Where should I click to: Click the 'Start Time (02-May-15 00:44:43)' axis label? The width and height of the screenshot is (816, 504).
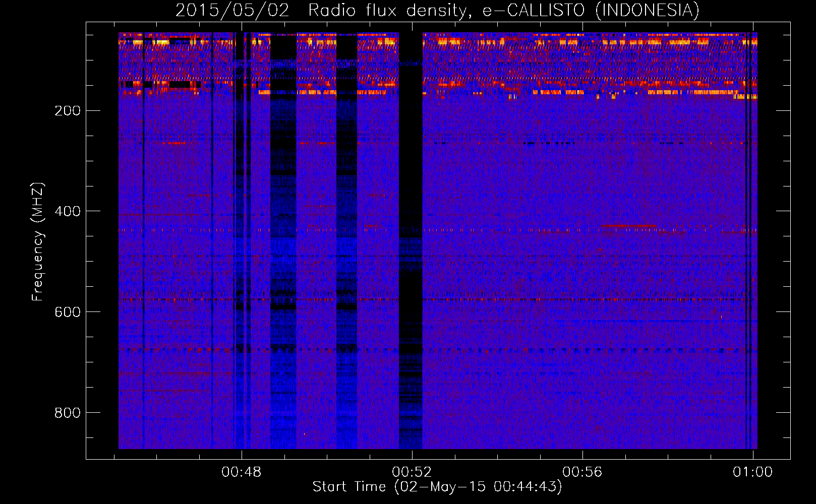tap(437, 487)
